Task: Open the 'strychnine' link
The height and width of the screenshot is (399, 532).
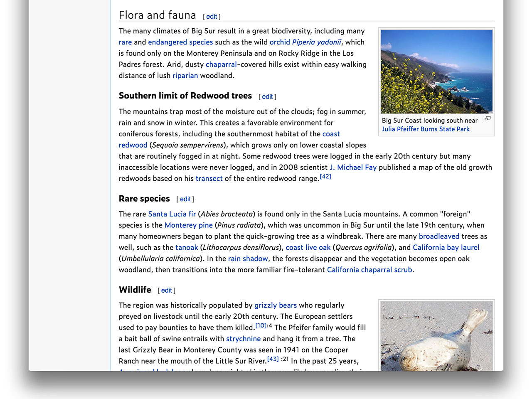Action: 244,339
